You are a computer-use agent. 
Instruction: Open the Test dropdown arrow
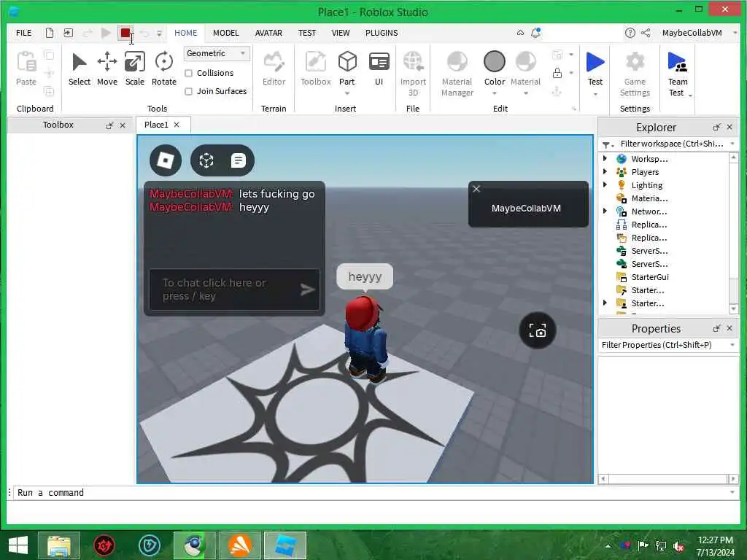[x=595, y=94]
